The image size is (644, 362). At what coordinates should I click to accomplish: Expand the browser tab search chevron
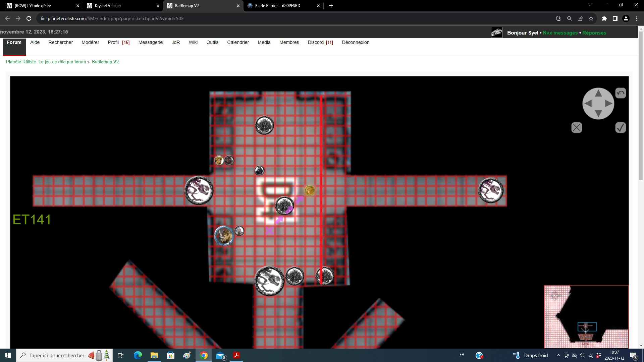pyautogui.click(x=590, y=5)
